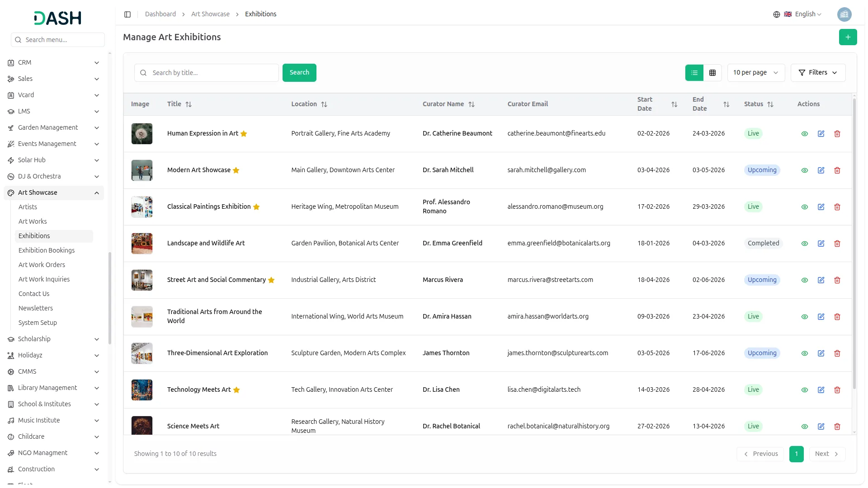
Task: Open the 10 per page dropdown
Action: pos(755,73)
